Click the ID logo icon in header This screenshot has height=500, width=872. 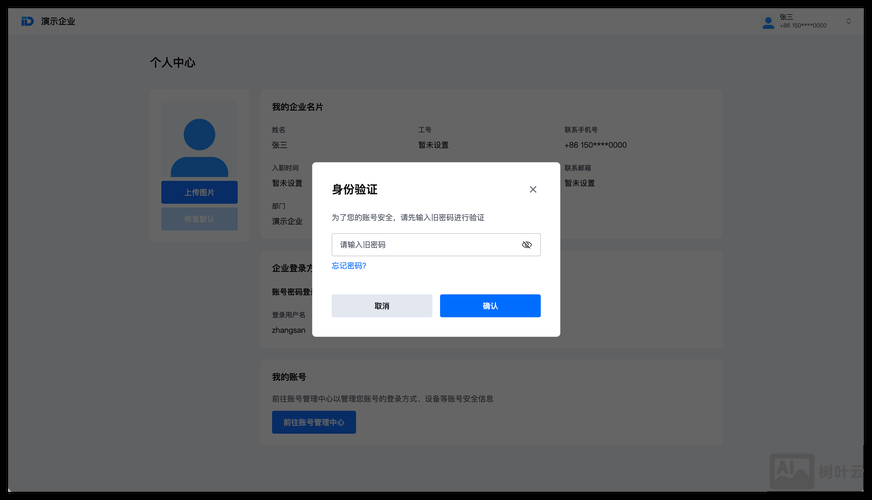[27, 21]
